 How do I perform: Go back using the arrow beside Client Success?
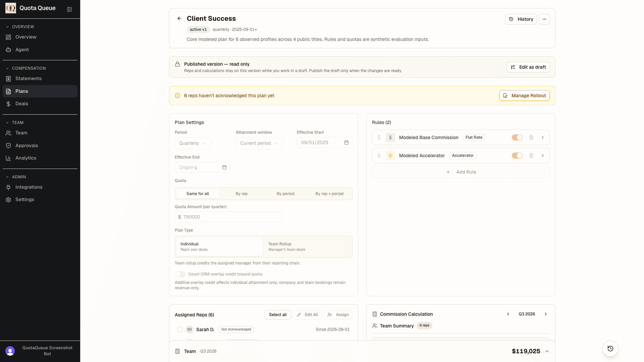coord(179,18)
